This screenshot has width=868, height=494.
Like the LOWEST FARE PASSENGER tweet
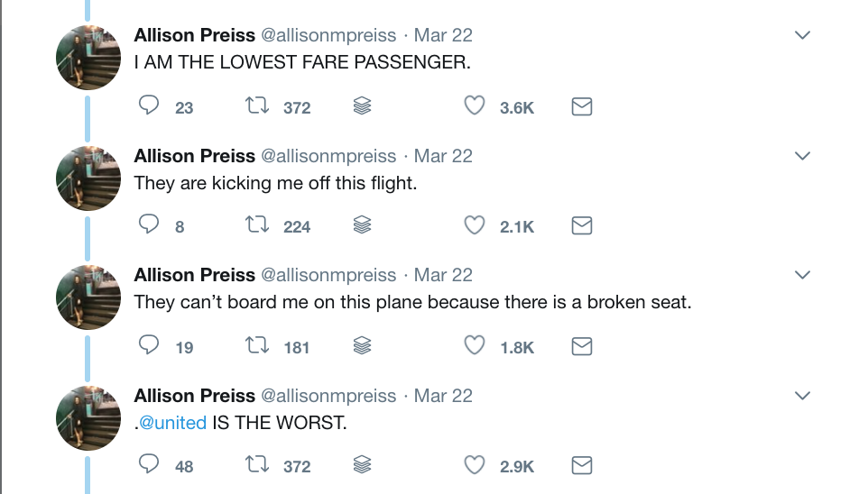475,105
